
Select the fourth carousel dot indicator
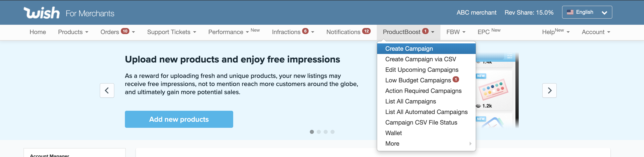click(x=333, y=132)
